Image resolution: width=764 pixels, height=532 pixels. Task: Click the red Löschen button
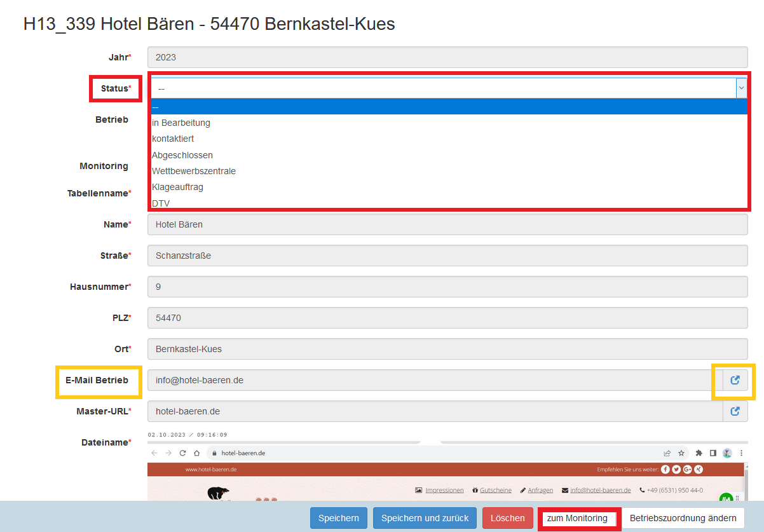coord(507,518)
